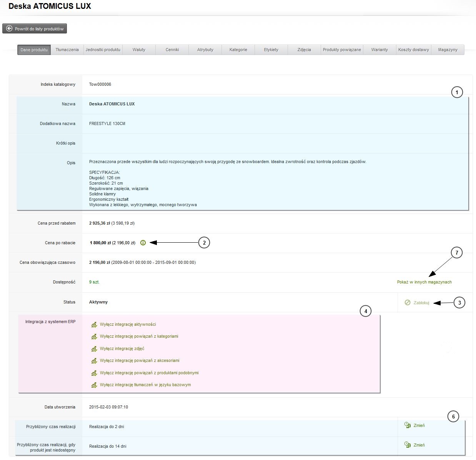Click the back arrow icon beside Powrót

(x=9, y=28)
